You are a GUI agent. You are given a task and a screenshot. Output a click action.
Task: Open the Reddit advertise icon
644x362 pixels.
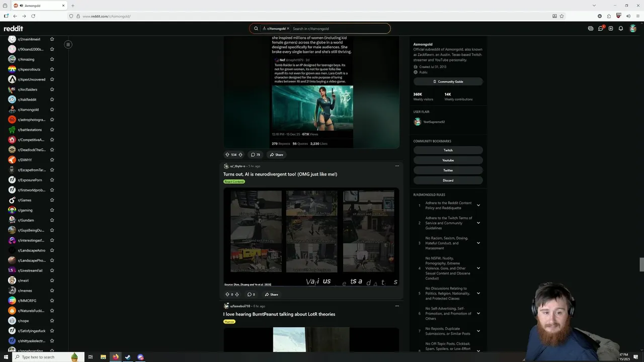point(591,29)
